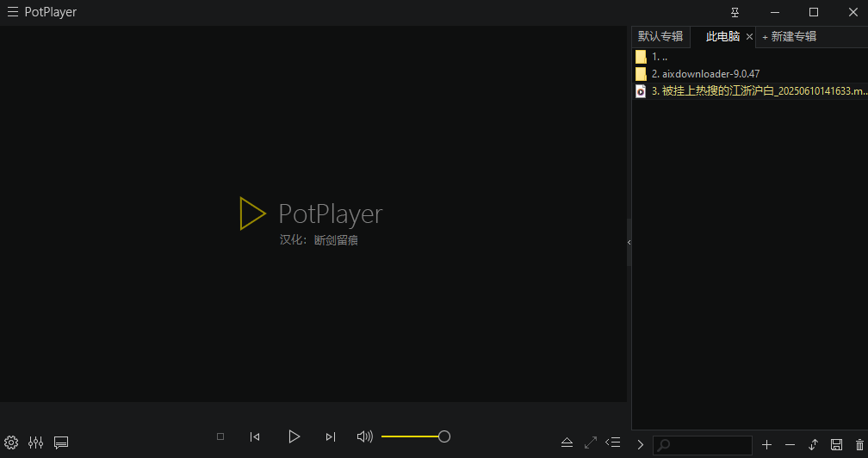Click the video file icon beside item 3
The width and height of the screenshot is (868, 458).
[x=641, y=91]
